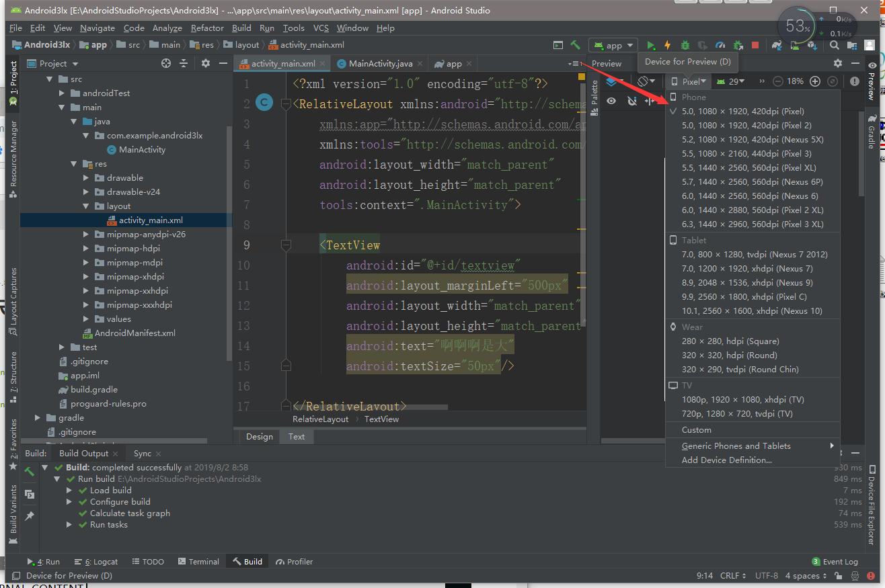Screen dimensions: 885x588
Task: Open the 6: Logcat tab
Action: 96,562
